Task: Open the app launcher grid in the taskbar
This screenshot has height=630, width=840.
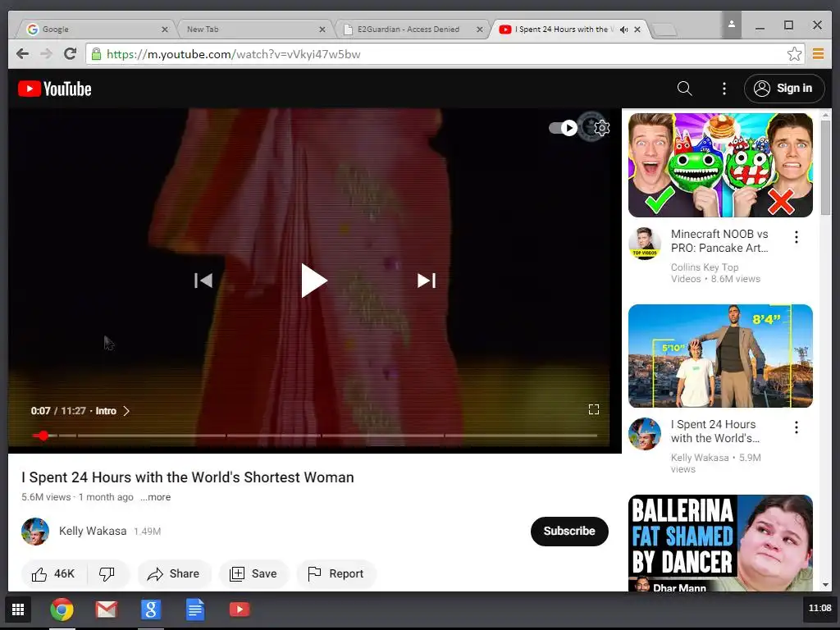Action: pyautogui.click(x=18, y=609)
